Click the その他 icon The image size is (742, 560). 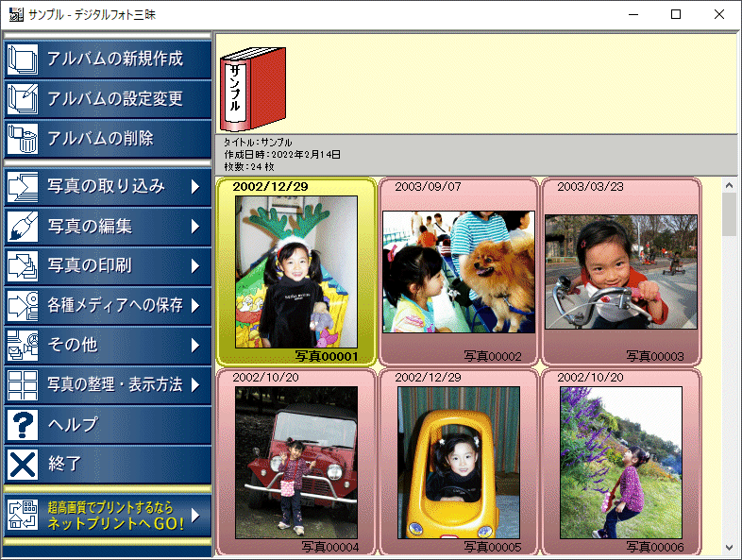coord(23,346)
